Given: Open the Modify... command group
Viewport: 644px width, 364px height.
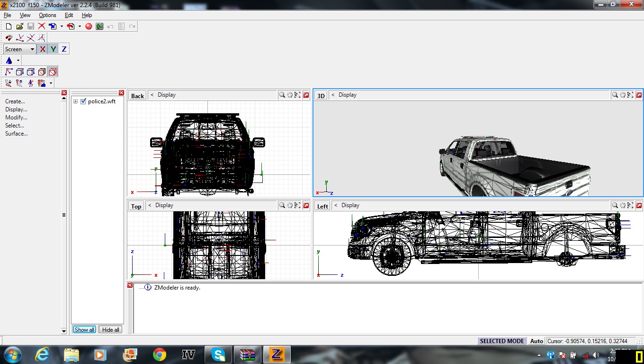Looking at the screenshot, I should click(x=16, y=118).
